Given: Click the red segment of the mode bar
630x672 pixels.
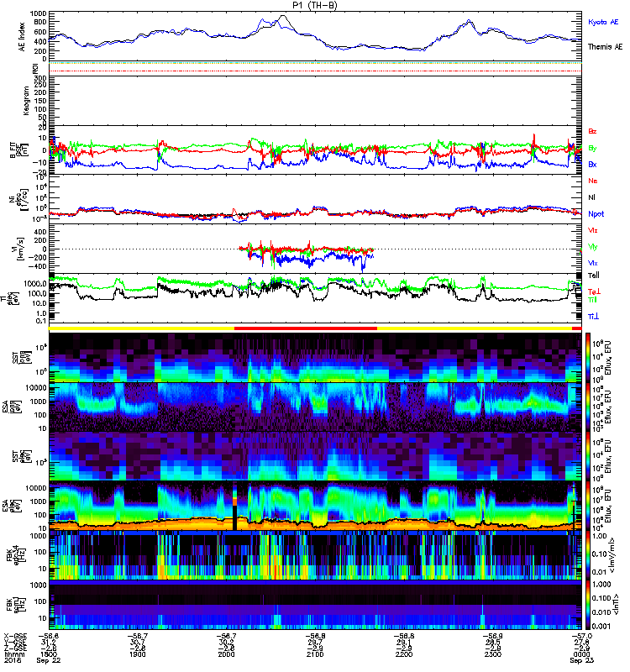Looking at the screenshot, I should coord(306,328).
